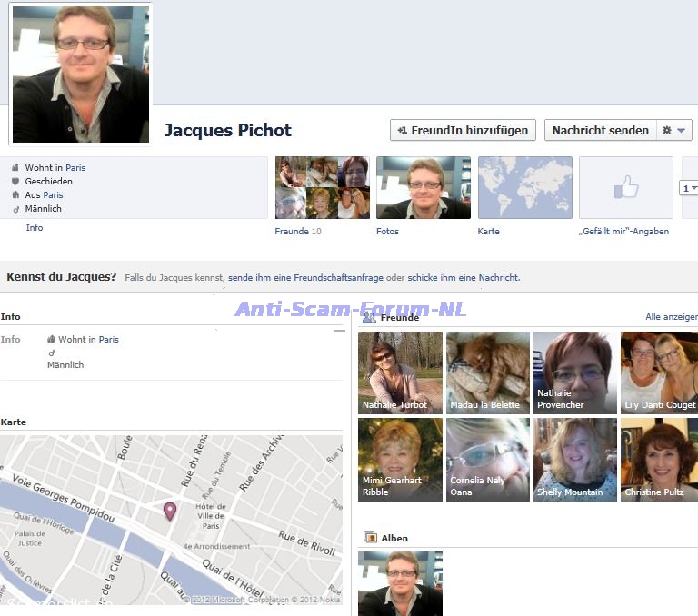
Task: Click the Paris link after 'Aus'
Action: pyautogui.click(x=53, y=195)
